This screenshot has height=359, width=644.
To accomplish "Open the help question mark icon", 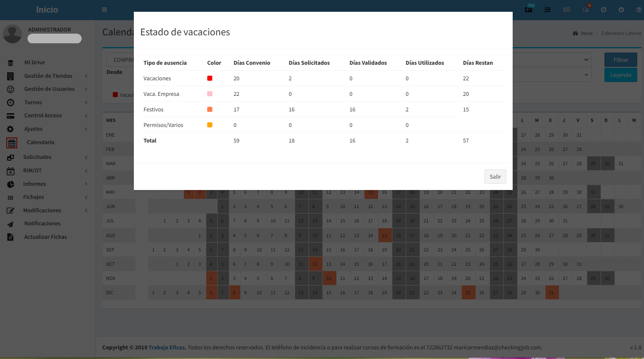I will coord(639,10).
